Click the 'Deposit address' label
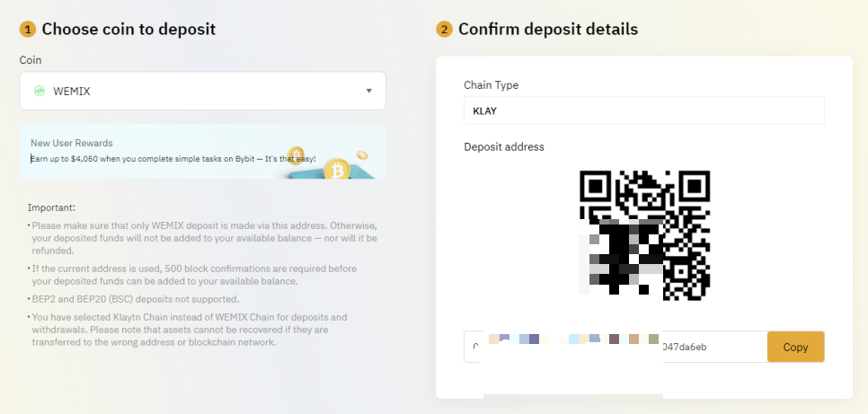 (x=504, y=146)
